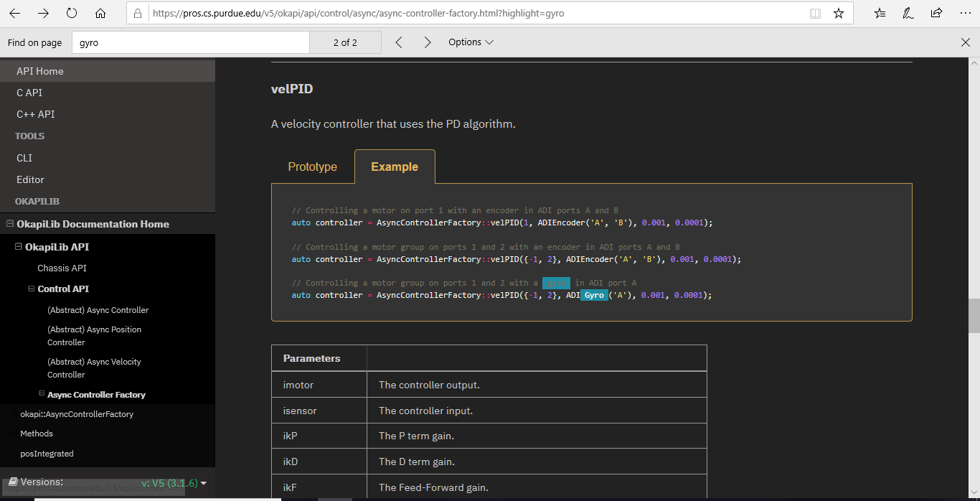Open find Options dropdown
This screenshot has height=501, width=980.
(x=471, y=42)
